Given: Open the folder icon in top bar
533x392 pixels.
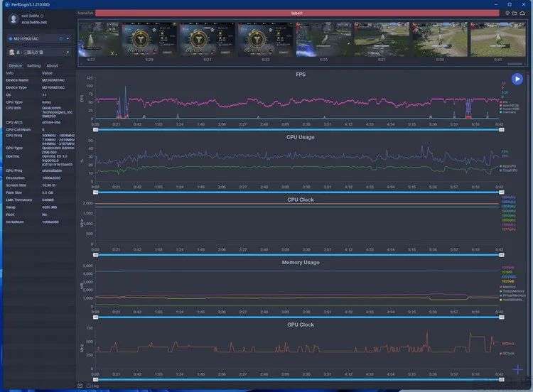Looking at the screenshot, I should coord(515,13).
